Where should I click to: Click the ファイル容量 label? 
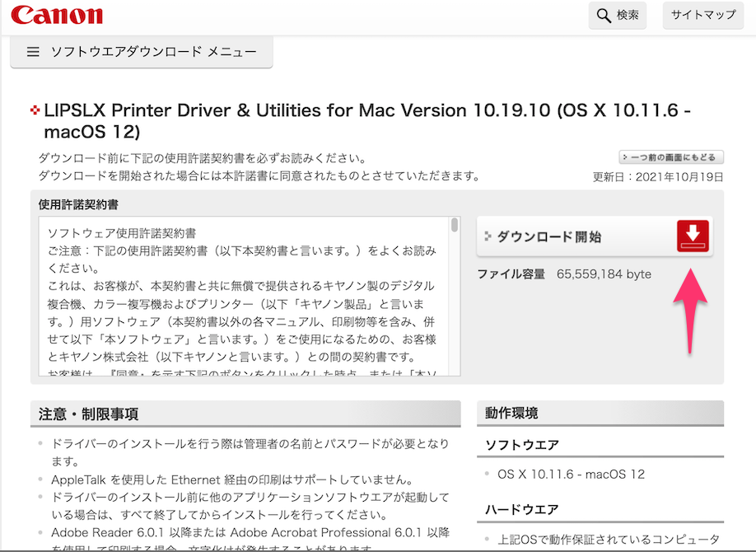pyautogui.click(x=511, y=274)
